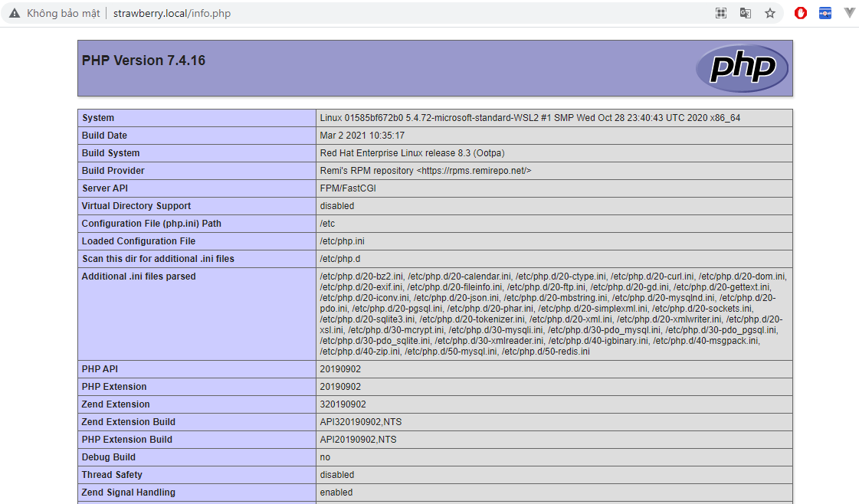The width and height of the screenshot is (859, 504).
Task: Select the PHP Extension value 20190902
Action: (340, 386)
